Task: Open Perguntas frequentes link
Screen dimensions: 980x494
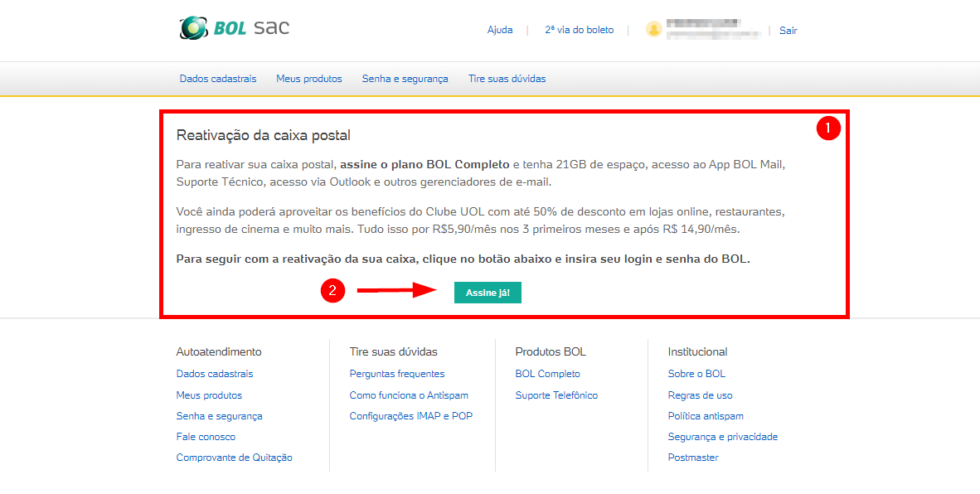Action: click(397, 374)
